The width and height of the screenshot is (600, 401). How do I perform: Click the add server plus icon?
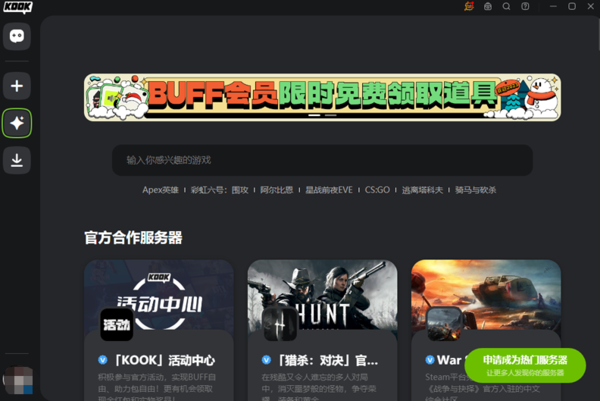pos(17,86)
